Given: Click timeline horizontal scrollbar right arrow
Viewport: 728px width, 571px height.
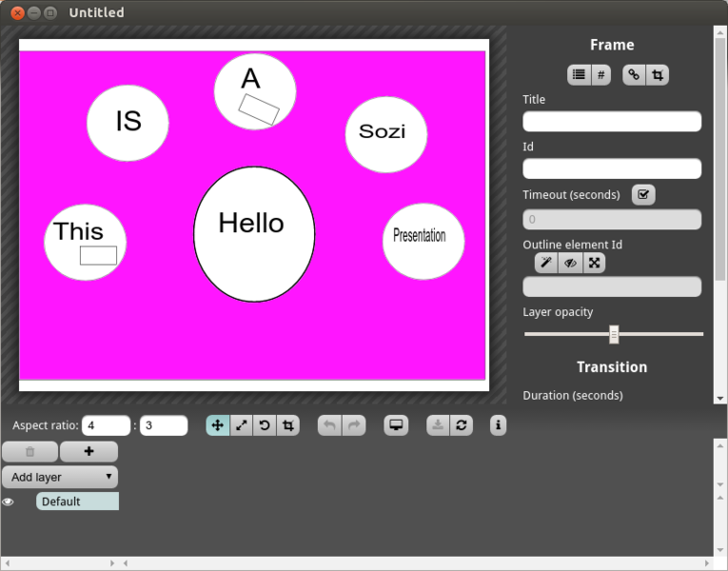Looking at the screenshot, I should point(707,563).
